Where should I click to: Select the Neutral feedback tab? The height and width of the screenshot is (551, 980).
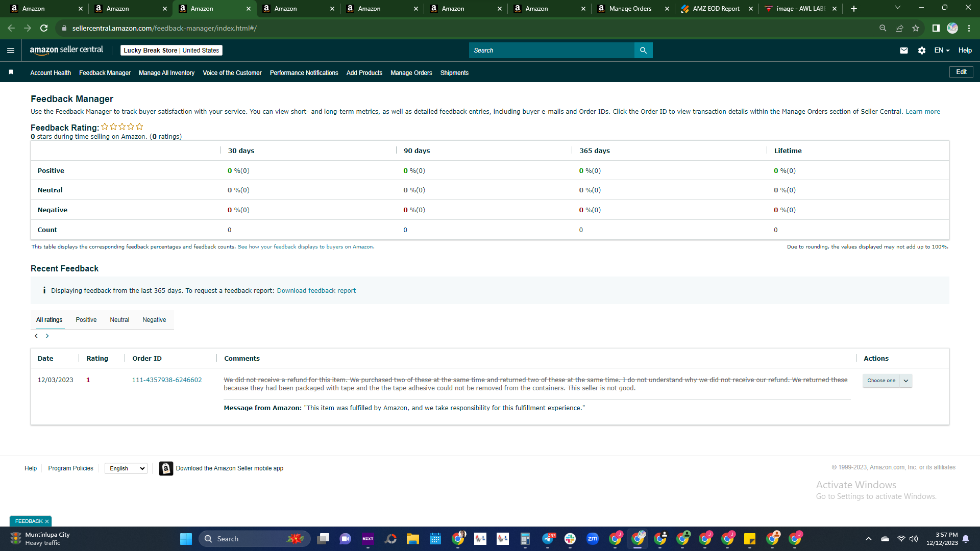(119, 320)
